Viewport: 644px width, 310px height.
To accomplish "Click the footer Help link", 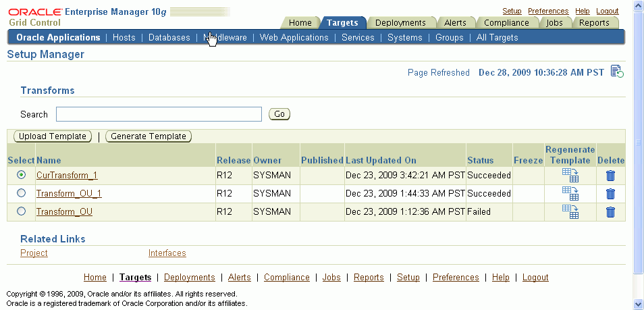I will [501, 277].
